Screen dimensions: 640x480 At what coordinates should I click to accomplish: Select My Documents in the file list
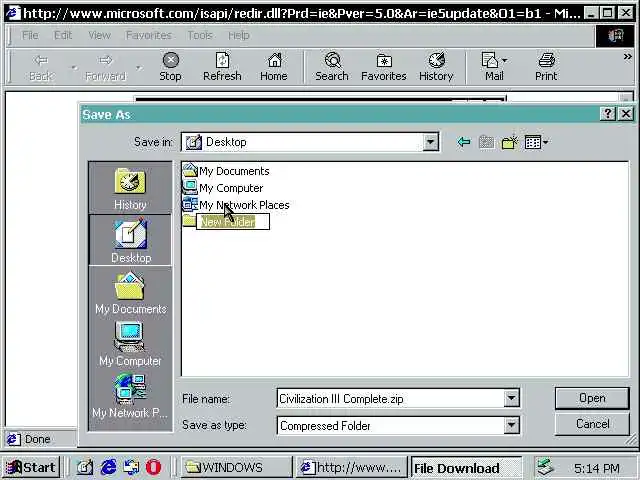pos(226,171)
